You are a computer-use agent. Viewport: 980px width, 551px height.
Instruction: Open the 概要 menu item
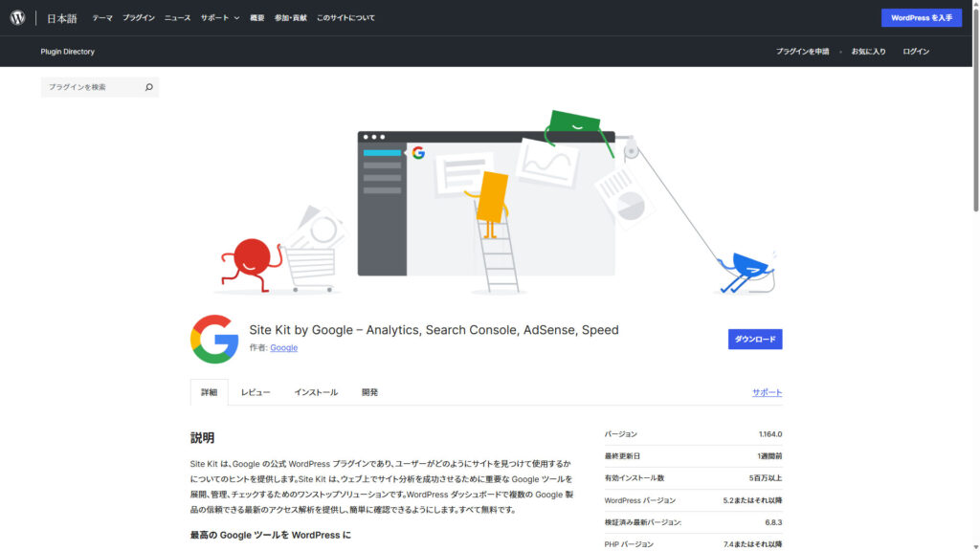click(257, 18)
